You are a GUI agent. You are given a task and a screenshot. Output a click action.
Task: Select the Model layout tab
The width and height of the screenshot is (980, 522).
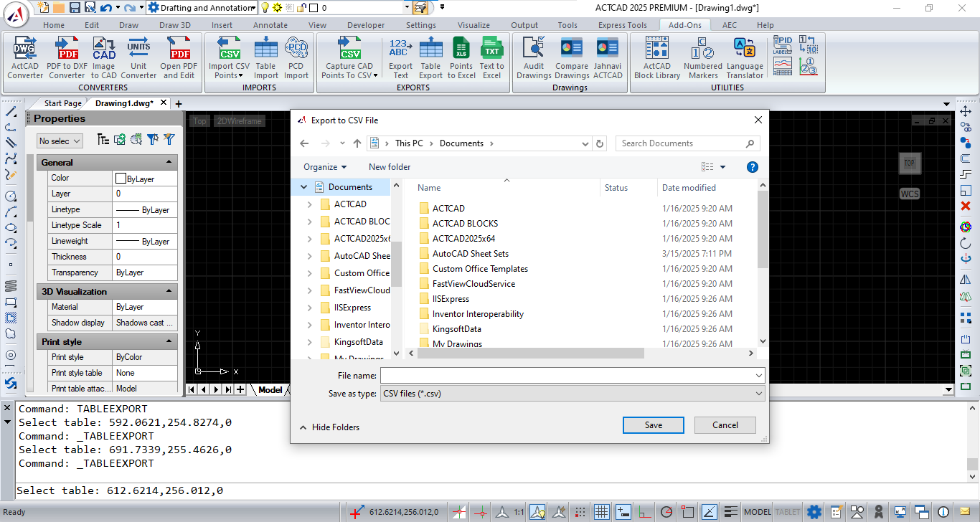[270, 390]
